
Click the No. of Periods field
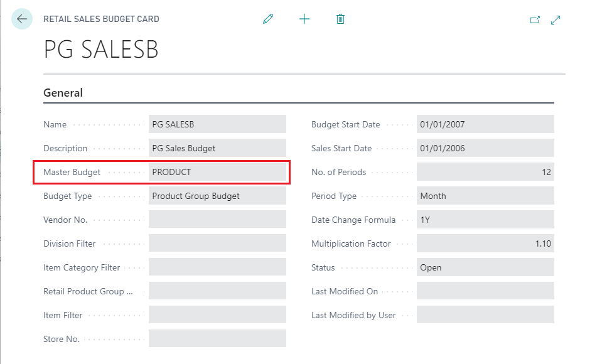(x=485, y=172)
